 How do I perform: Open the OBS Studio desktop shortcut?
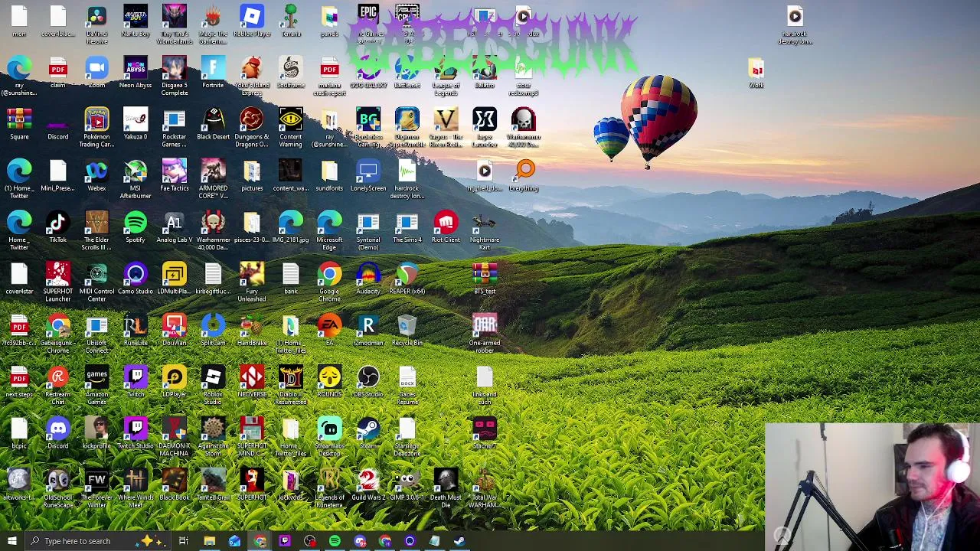pos(368,380)
